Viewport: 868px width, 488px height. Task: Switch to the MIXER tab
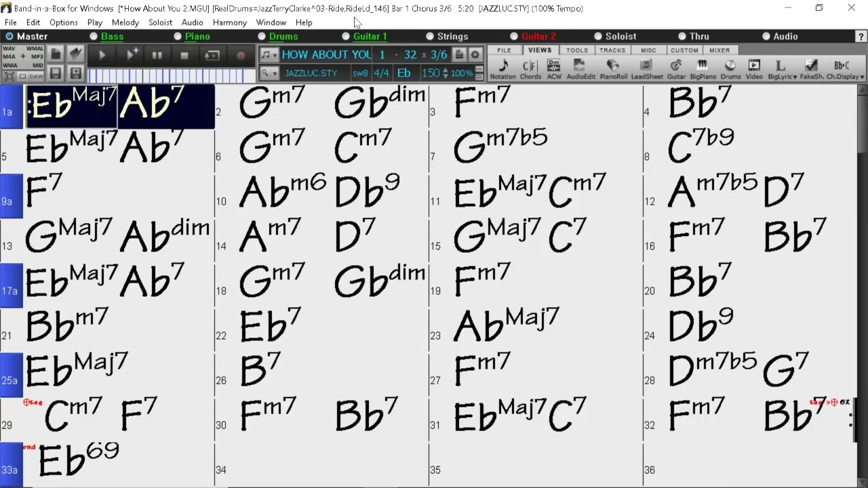719,50
